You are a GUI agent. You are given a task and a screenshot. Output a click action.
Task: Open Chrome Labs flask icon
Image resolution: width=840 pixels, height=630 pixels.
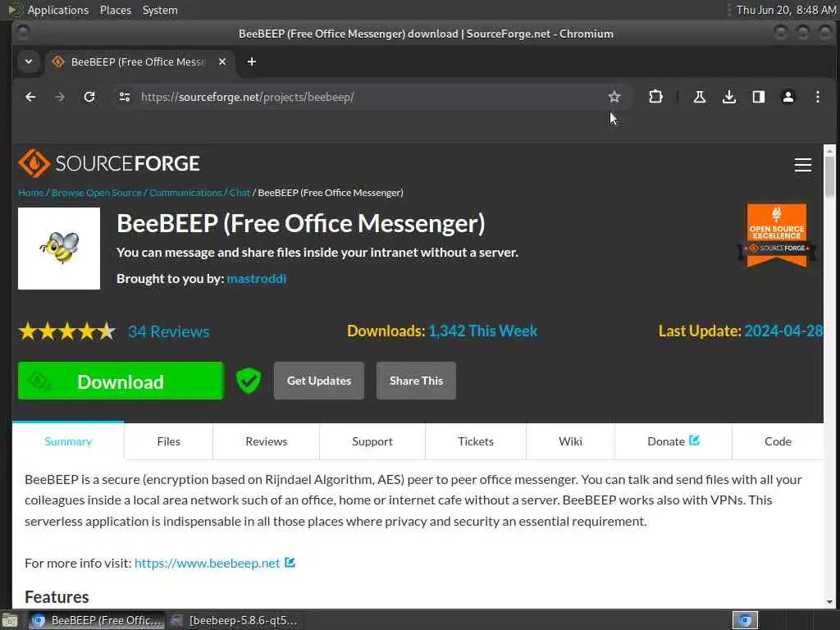pyautogui.click(x=699, y=97)
